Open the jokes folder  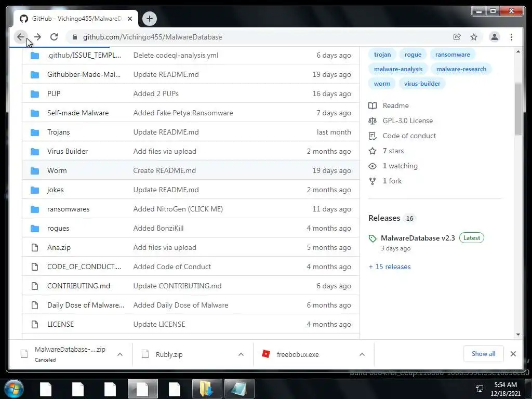(x=55, y=190)
